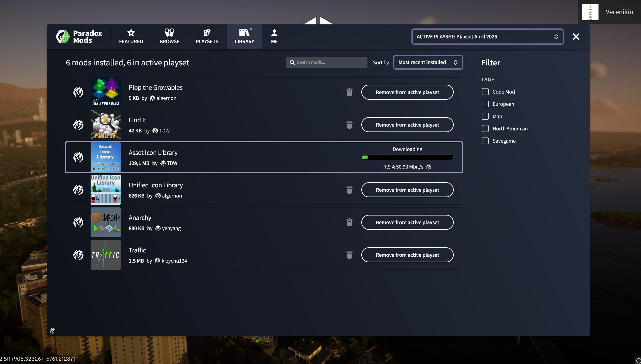Click the search magnifier icon
Screen dimensions: 641x364
[x=292, y=62]
